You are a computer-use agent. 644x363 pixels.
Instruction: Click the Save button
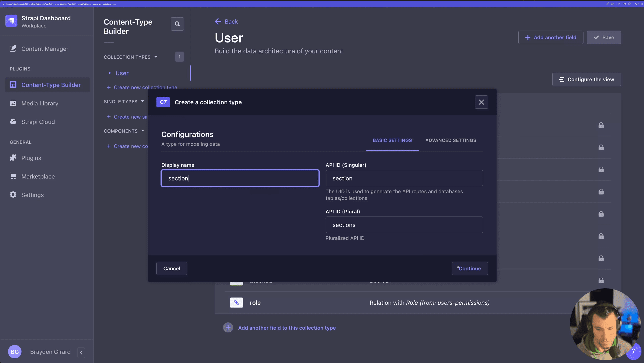[x=604, y=38]
